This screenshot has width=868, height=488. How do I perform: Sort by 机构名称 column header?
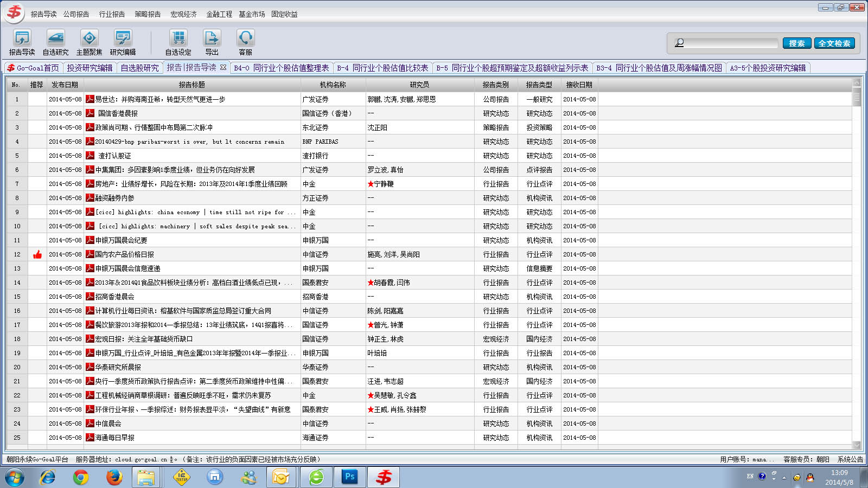pyautogui.click(x=333, y=85)
